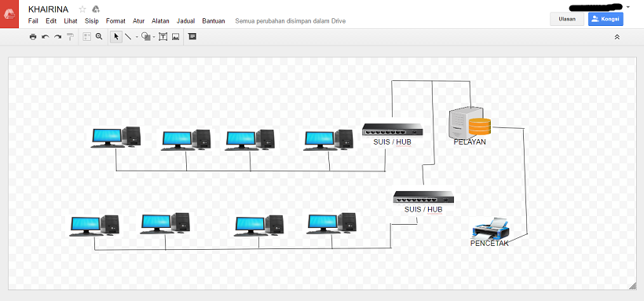Select the PENCETAK printer image
The image size is (644, 301).
click(x=490, y=228)
